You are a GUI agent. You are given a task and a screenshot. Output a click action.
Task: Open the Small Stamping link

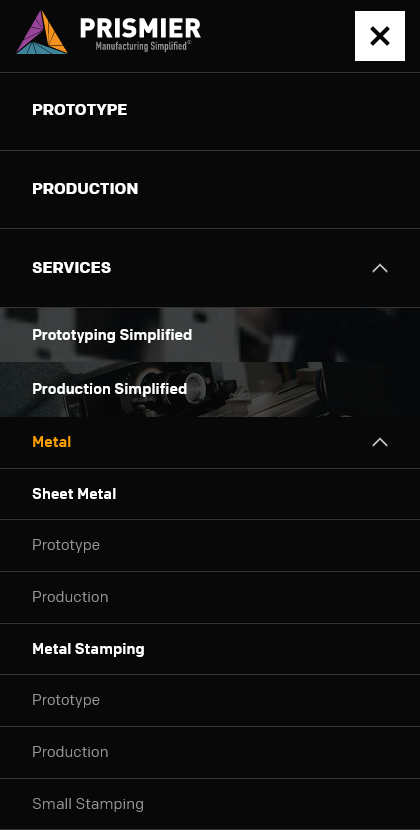(88, 804)
